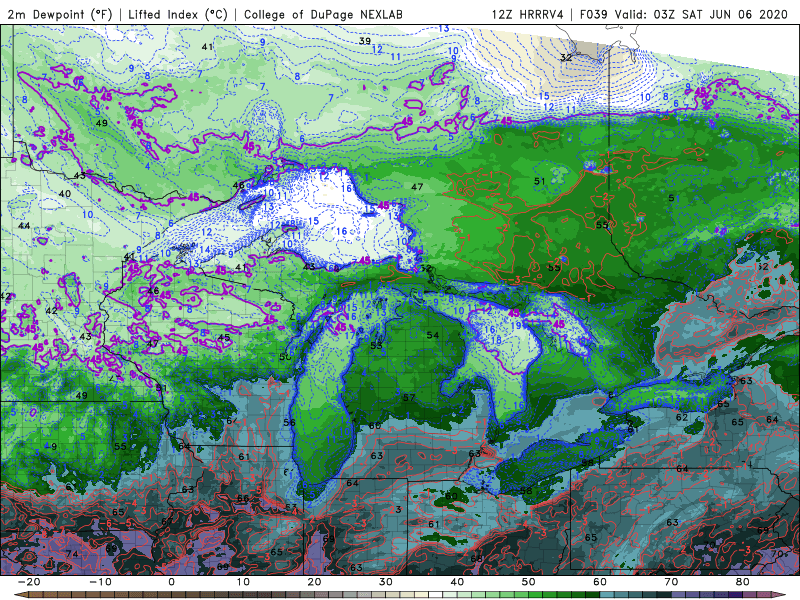The image size is (800, 600).
Task: Click the 20 label on the color scale
Action: 314,582
